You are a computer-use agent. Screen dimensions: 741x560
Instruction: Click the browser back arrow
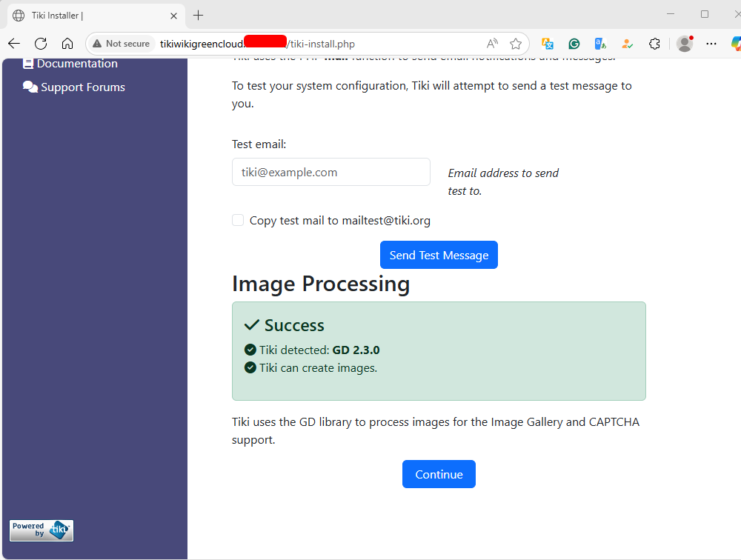pos(14,44)
